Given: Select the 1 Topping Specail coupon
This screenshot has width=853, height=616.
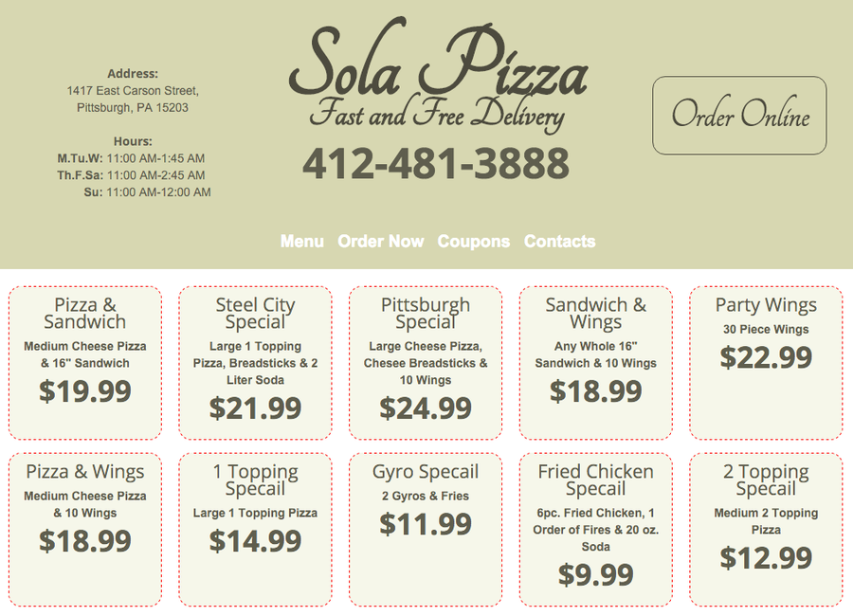Looking at the screenshot, I should [255, 529].
